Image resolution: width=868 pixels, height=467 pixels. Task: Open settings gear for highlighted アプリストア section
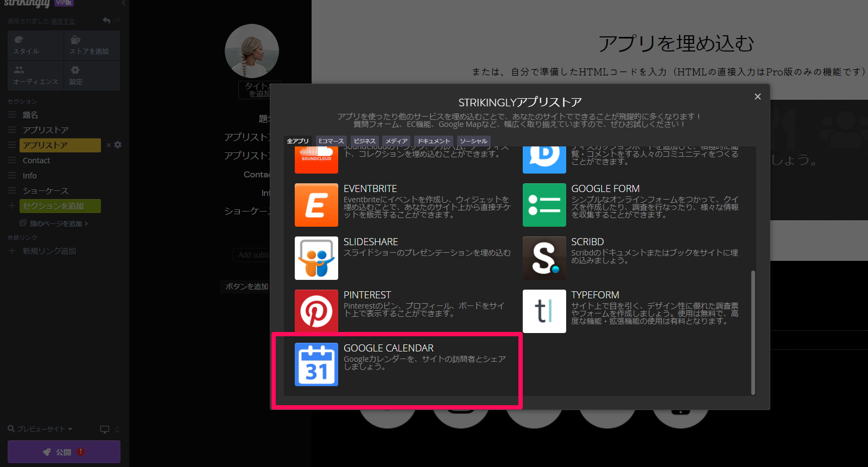click(118, 145)
